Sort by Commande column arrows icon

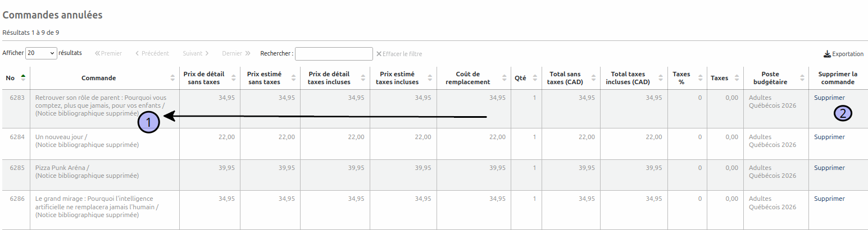(172, 78)
